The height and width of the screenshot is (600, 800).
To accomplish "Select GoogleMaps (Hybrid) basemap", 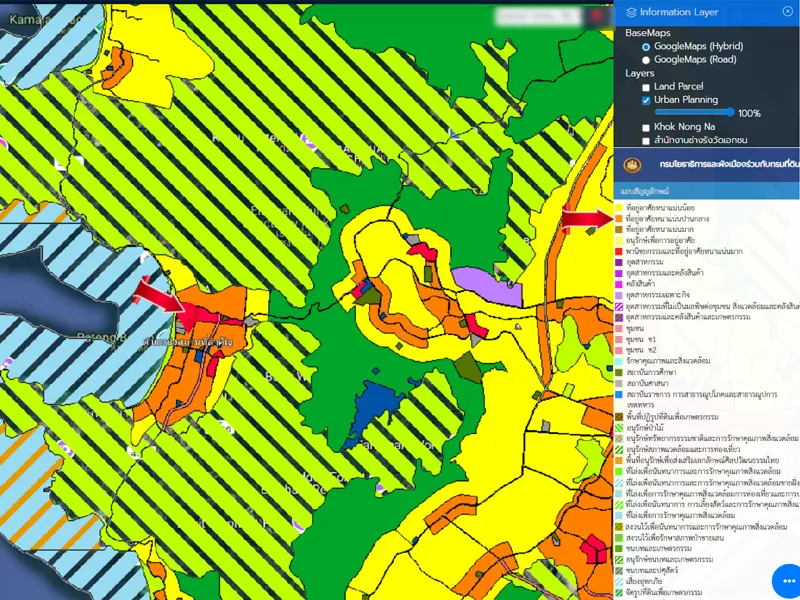I will [x=646, y=47].
